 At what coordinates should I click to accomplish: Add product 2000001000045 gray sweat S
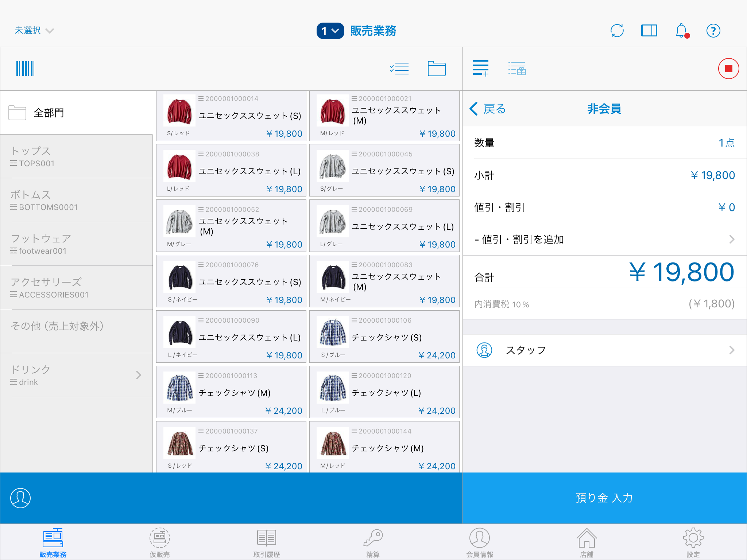[x=384, y=170]
